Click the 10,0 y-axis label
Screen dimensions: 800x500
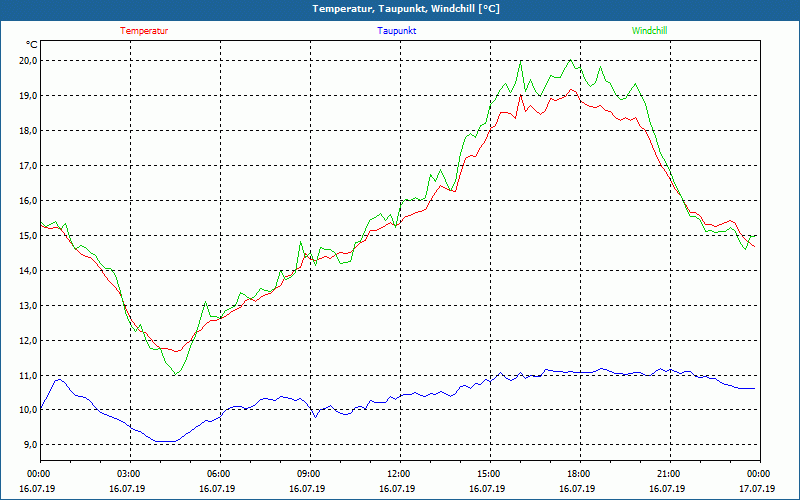[28, 410]
